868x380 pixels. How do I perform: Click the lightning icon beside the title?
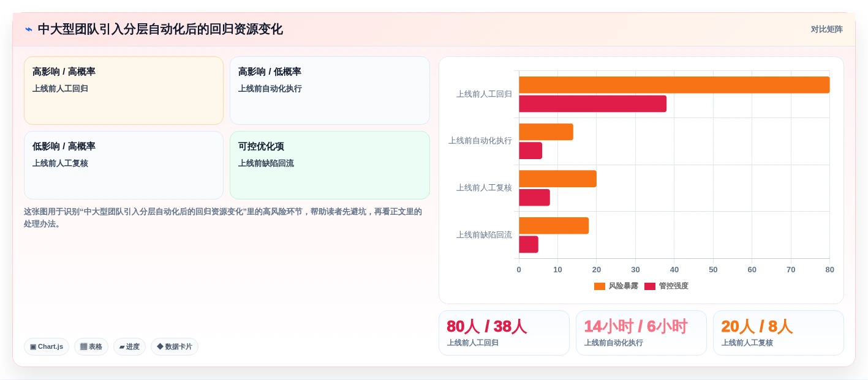point(28,29)
